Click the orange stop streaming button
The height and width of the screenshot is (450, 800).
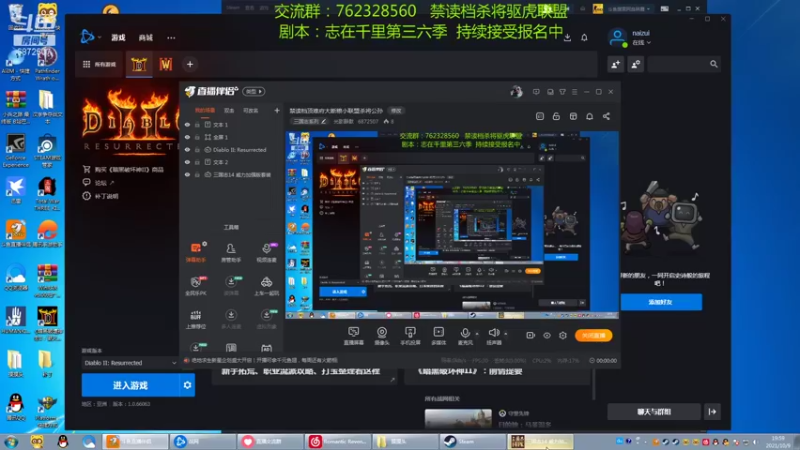(x=593, y=335)
